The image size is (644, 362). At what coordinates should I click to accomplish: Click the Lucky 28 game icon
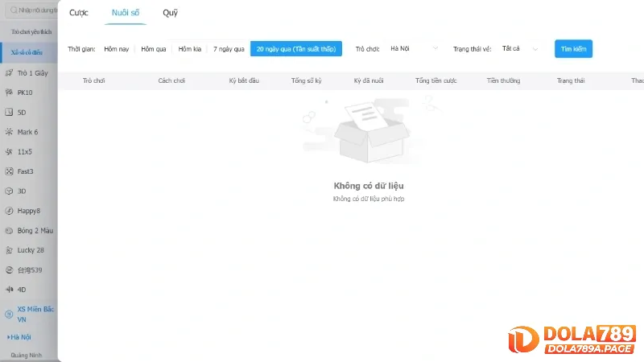coord(9,250)
